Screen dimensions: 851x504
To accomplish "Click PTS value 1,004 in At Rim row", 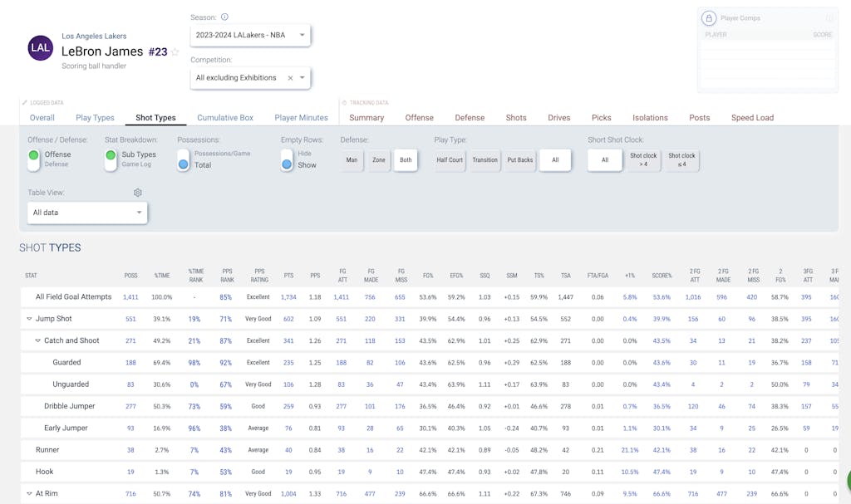I will click(x=288, y=494).
